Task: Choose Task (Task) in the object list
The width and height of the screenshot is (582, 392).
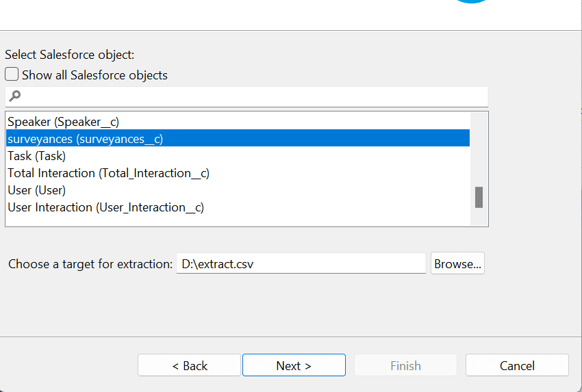Action: point(37,156)
